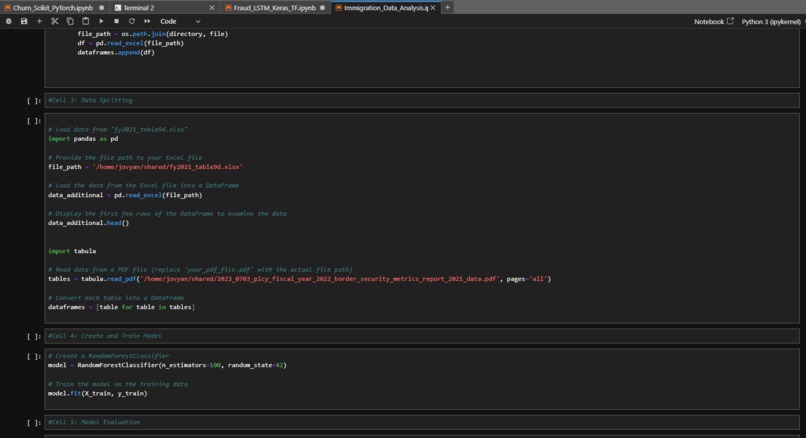Image resolution: width=806 pixels, height=438 pixels.
Task: Cut selected cell with the scissors icon
Action: pyautogui.click(x=54, y=21)
